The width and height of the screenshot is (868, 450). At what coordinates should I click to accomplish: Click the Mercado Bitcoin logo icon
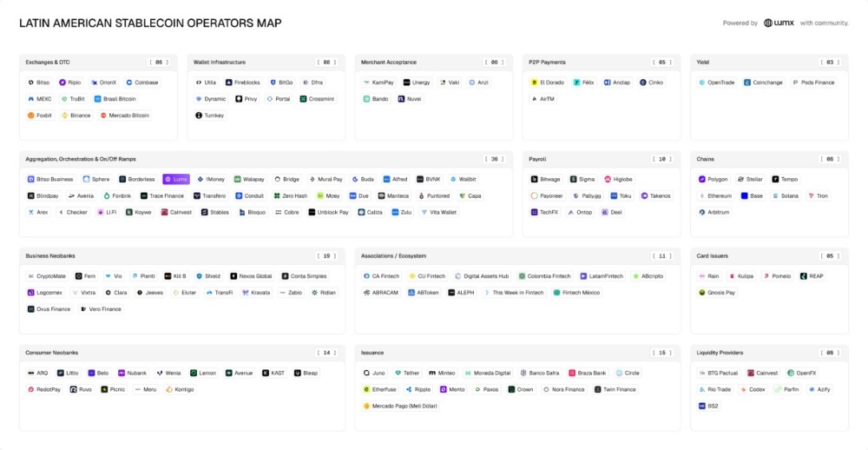tap(103, 116)
